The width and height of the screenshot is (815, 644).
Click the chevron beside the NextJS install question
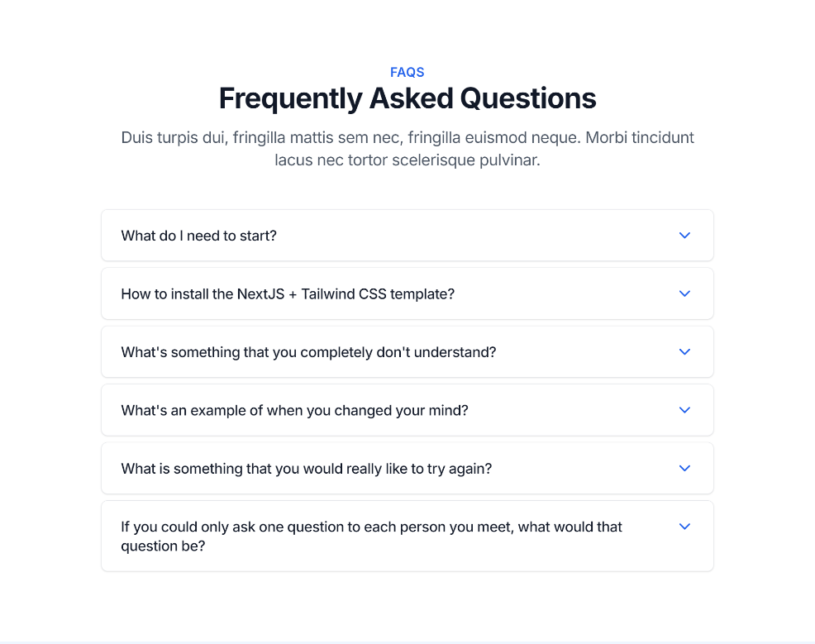[684, 293]
